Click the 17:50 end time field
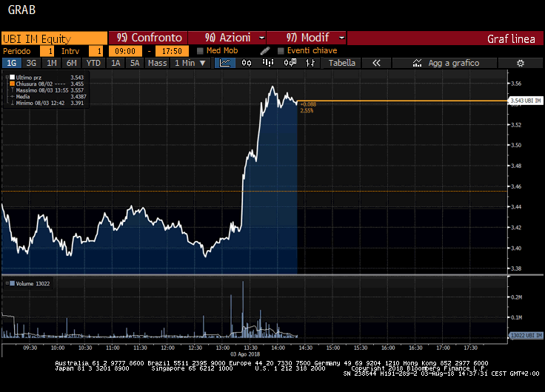This screenshot has width=545, height=392. pyautogui.click(x=172, y=51)
